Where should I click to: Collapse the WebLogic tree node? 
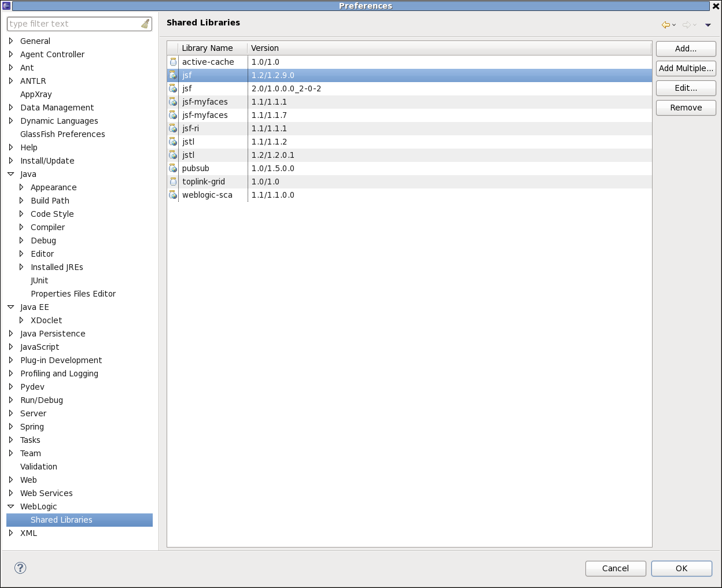11,506
